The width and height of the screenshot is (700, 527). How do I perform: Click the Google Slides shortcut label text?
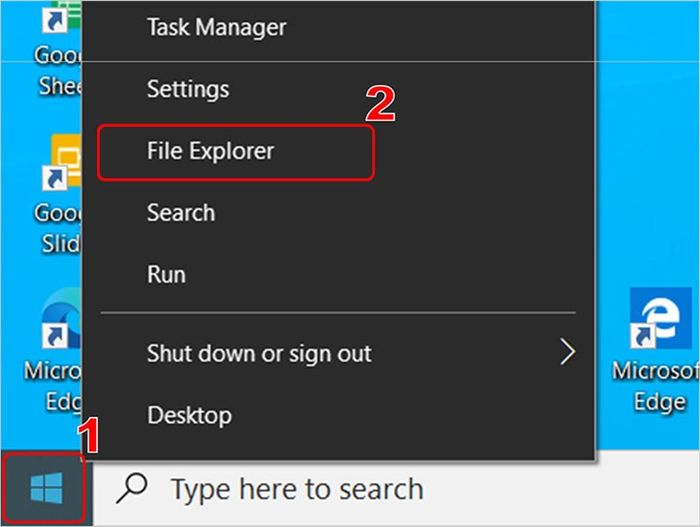(x=59, y=228)
